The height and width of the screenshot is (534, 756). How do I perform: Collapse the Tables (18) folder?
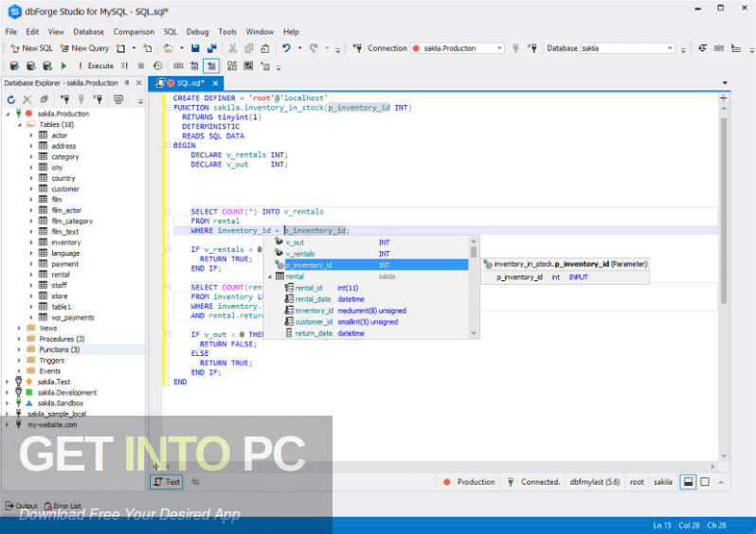[19, 124]
